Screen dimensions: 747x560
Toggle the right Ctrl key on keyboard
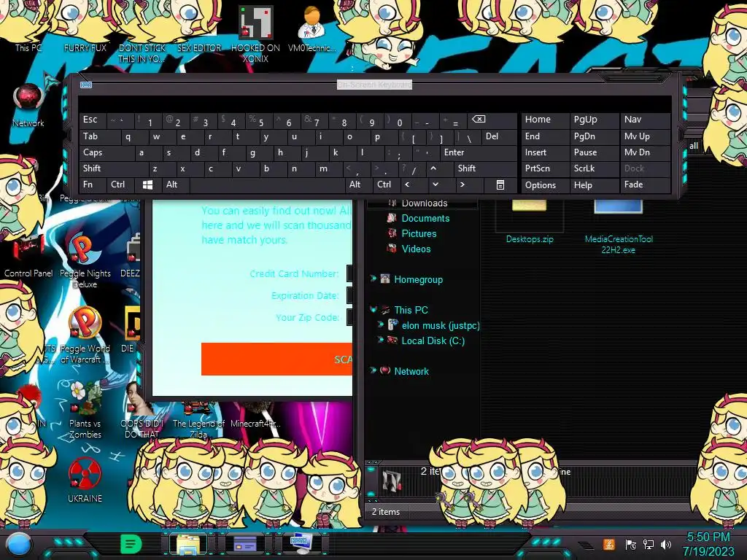[x=387, y=184]
